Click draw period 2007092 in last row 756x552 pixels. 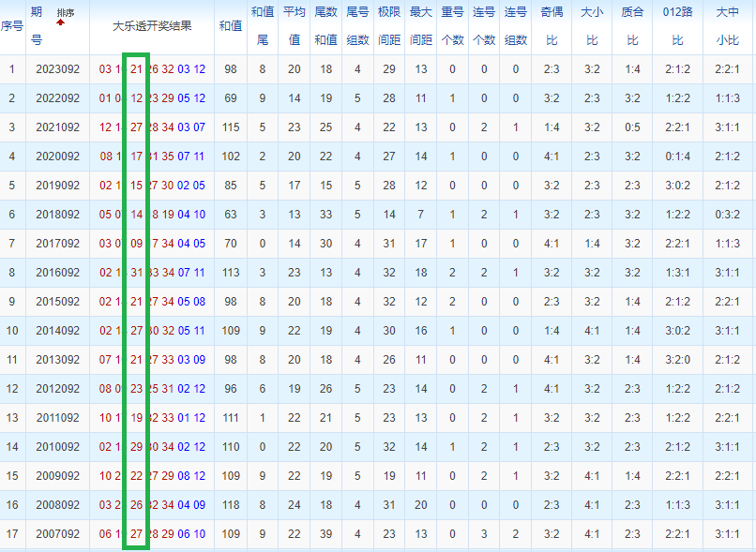click(x=57, y=533)
